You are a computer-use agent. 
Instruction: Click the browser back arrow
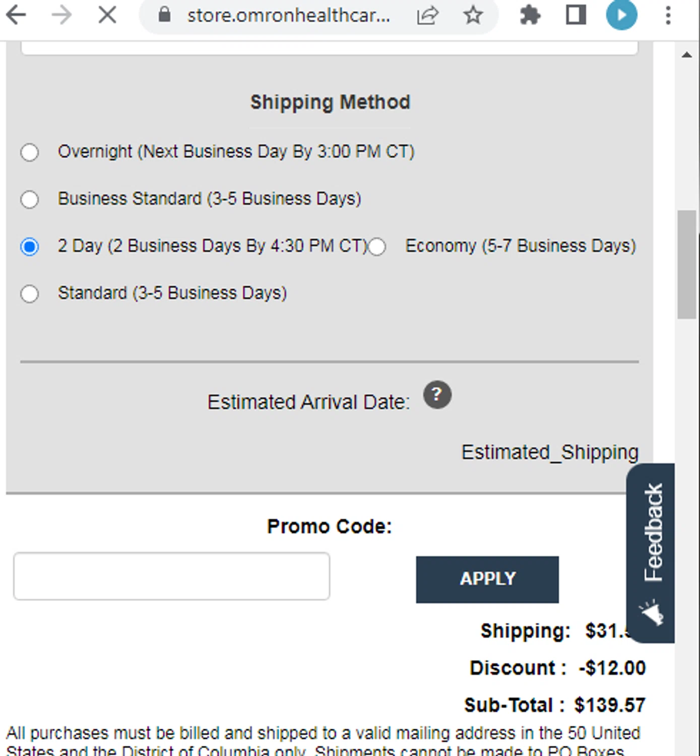coord(16,15)
